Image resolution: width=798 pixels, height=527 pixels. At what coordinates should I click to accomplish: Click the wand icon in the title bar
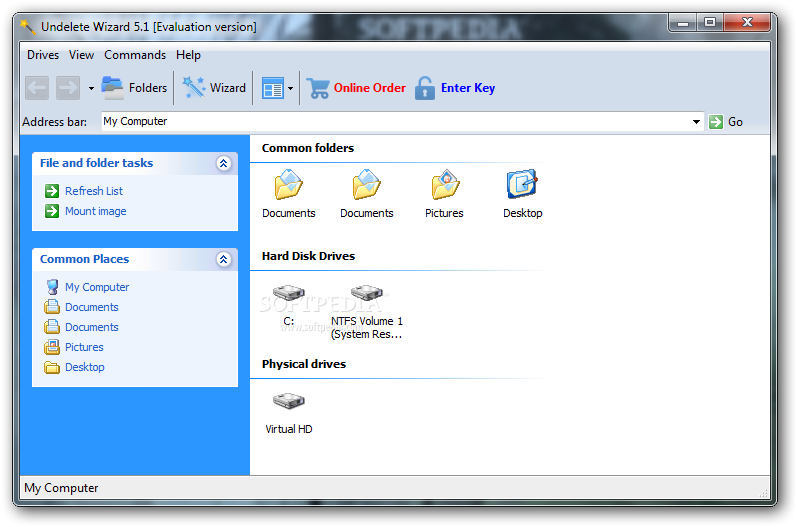(27, 26)
